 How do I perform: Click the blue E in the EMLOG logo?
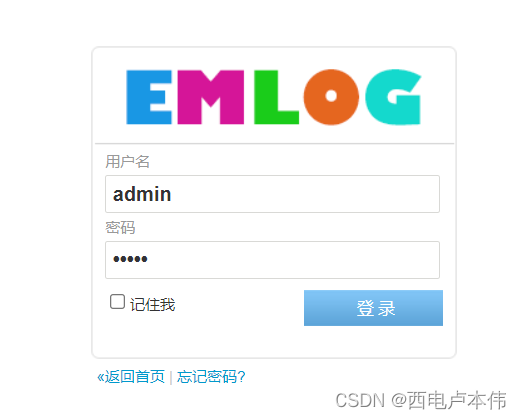click(x=149, y=97)
